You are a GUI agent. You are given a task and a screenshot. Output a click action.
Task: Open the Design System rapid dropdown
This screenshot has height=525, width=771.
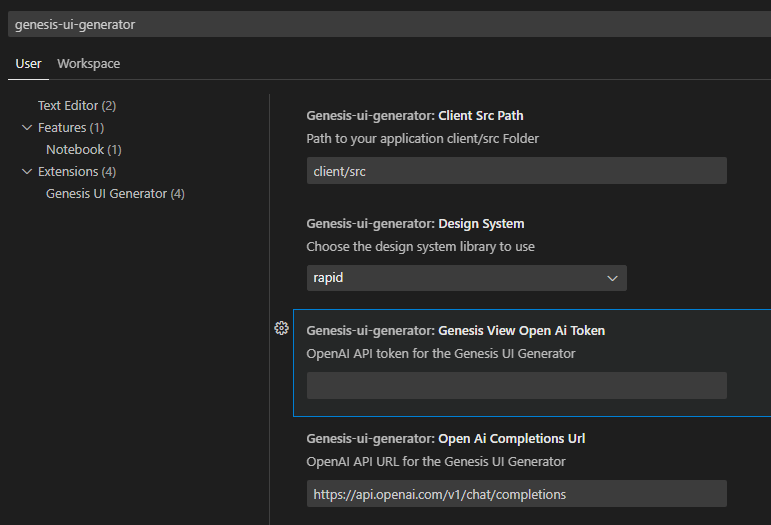467,278
